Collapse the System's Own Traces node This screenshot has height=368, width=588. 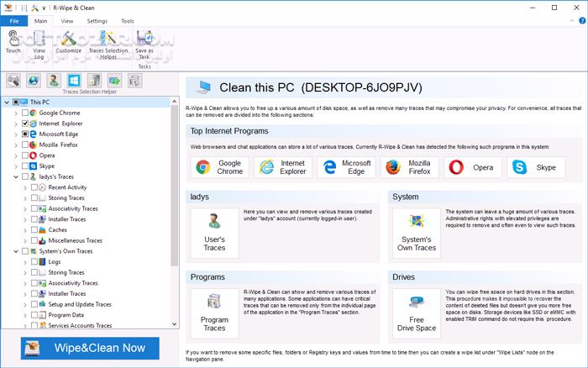[15, 251]
